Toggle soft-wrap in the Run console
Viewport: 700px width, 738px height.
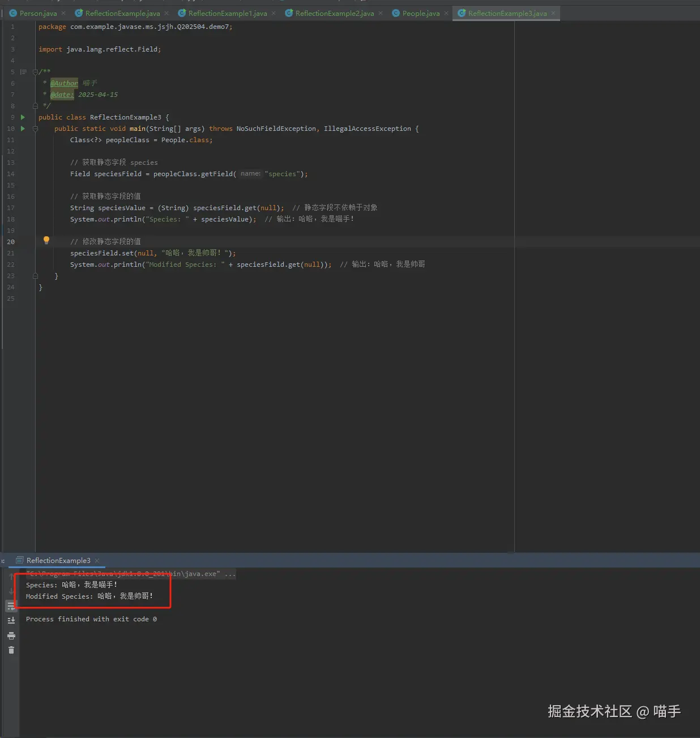click(11, 606)
